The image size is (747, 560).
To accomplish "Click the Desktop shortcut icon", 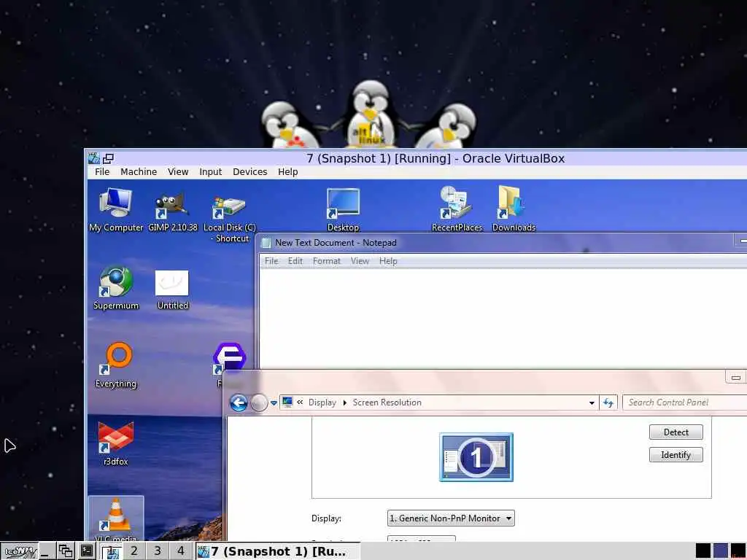I will [x=343, y=209].
